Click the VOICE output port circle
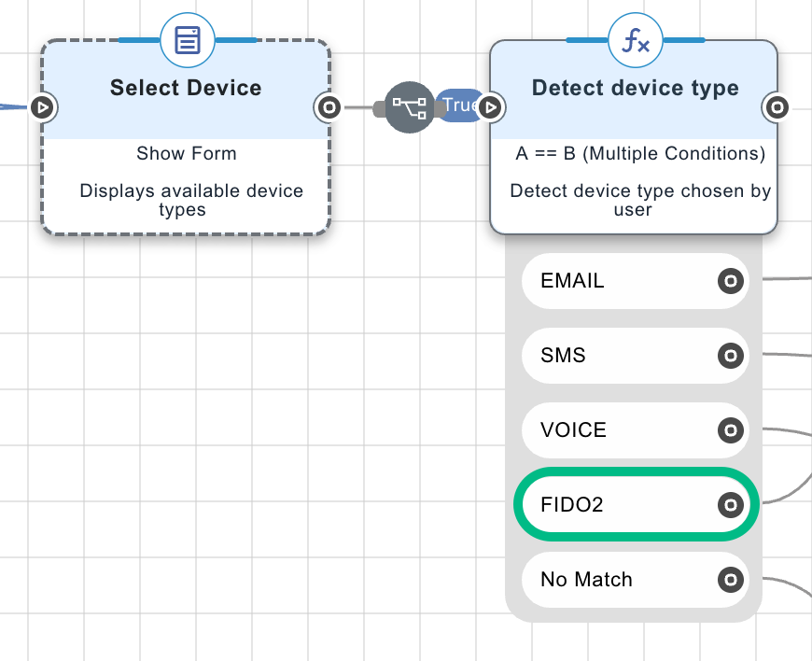812x661 pixels. click(x=731, y=429)
